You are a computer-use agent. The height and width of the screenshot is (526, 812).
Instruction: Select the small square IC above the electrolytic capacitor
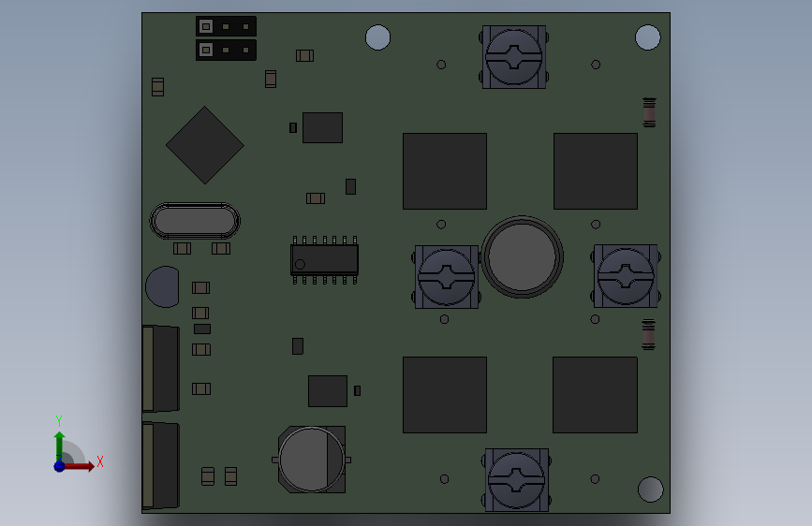pos(328,391)
